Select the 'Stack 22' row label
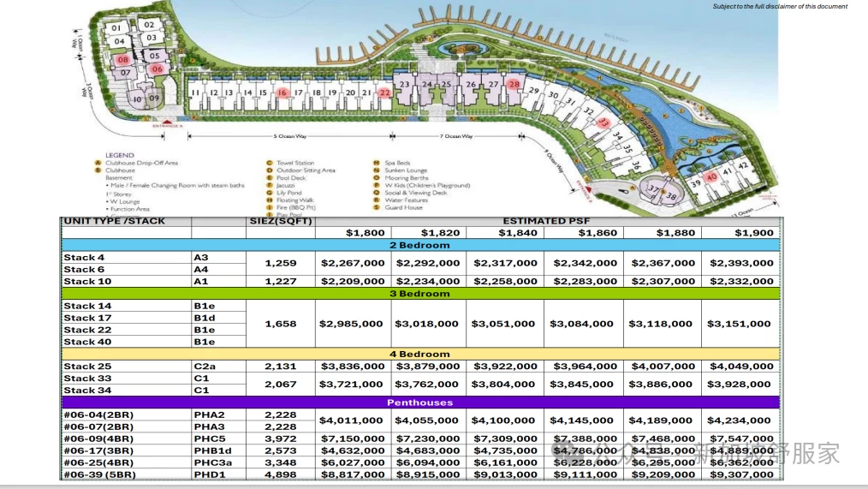Screen dimensions: 868x489 87,330
